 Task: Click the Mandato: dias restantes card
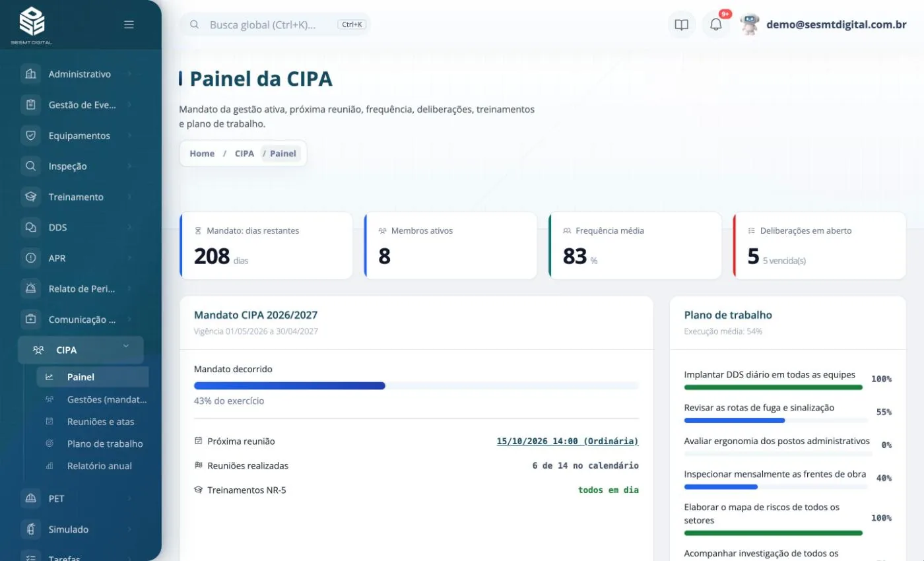(266, 246)
